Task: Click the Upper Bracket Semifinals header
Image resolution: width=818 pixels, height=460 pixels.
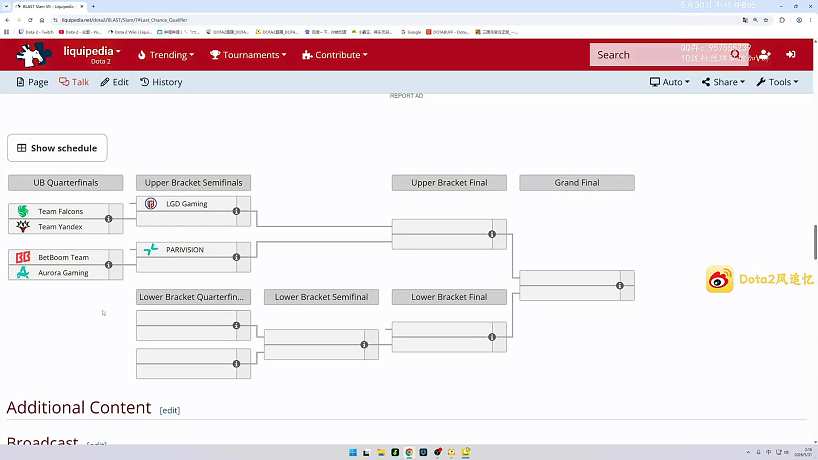Action: 194,183
